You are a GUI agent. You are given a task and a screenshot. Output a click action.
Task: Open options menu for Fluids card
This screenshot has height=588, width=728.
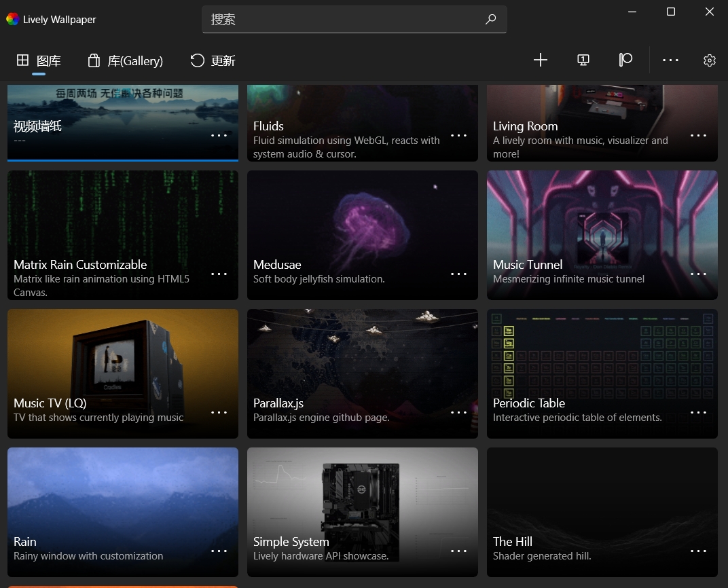point(458,136)
